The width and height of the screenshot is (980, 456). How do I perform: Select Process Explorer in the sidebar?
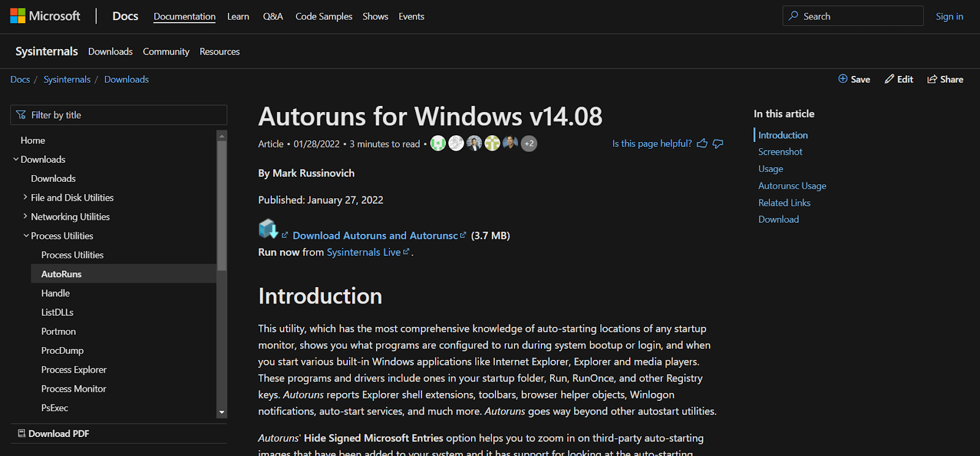[x=74, y=370]
